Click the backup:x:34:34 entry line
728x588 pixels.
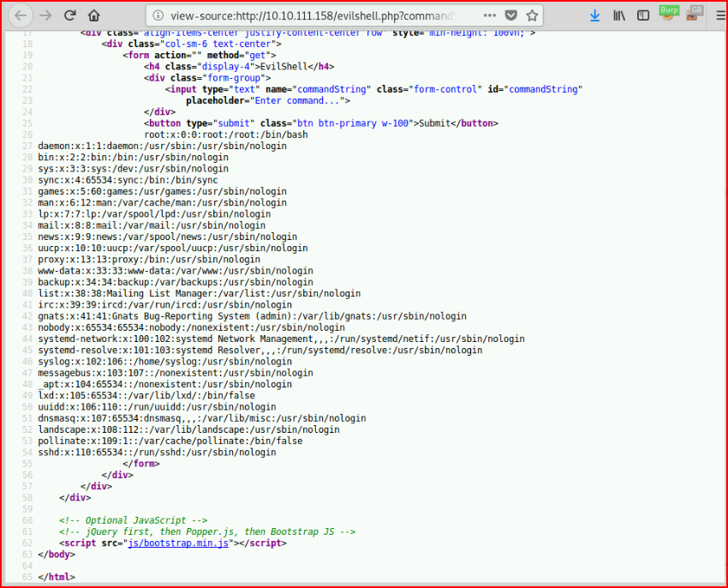tap(176, 282)
